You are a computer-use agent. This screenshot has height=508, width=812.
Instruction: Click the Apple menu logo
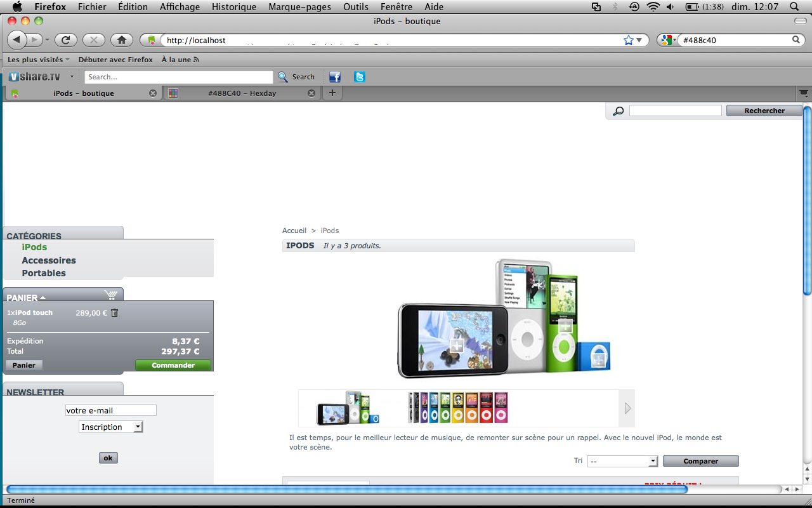(x=17, y=7)
